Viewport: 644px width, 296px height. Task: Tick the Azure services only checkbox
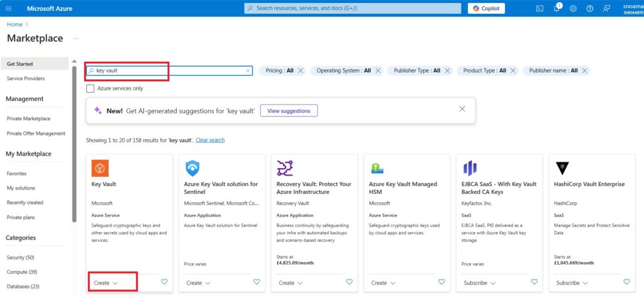(90, 88)
